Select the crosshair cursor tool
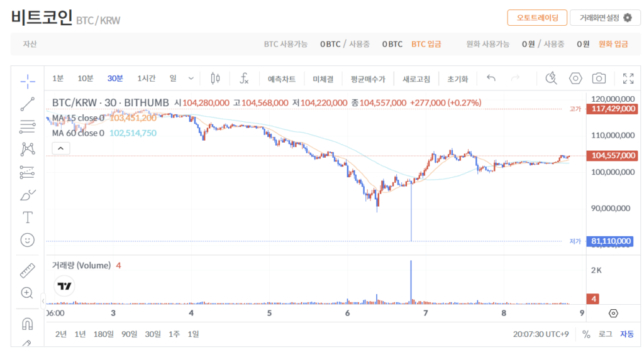Viewport: 644px width, 350px height. [28, 81]
